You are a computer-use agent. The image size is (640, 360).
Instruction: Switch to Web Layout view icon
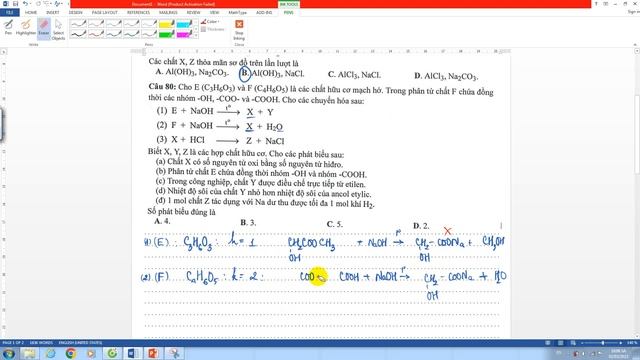click(573, 343)
